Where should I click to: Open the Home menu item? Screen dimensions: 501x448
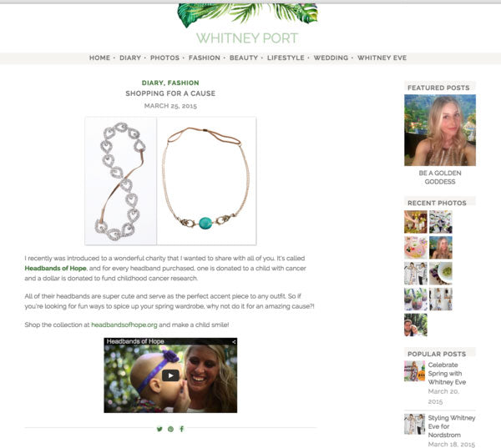[99, 58]
